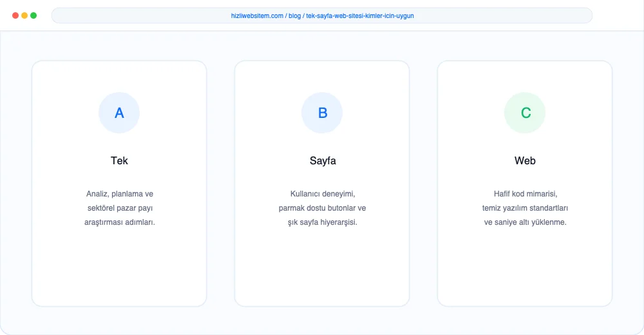
Task: Click the "Tek" card heading
Action: click(x=119, y=160)
